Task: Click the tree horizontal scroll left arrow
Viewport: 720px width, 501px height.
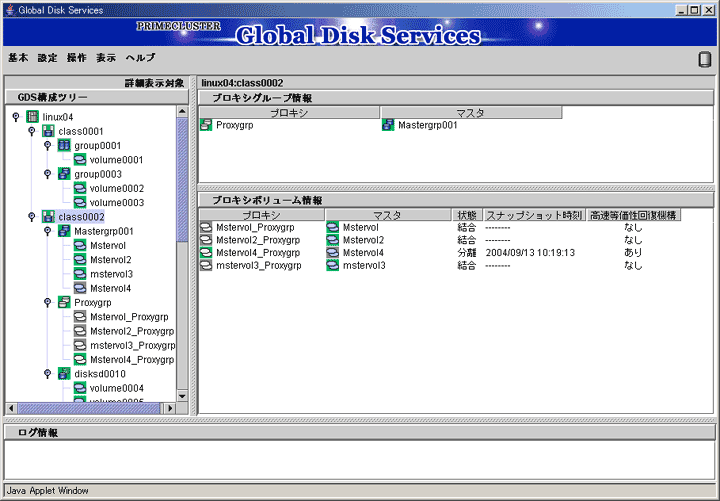Action: 11,408
